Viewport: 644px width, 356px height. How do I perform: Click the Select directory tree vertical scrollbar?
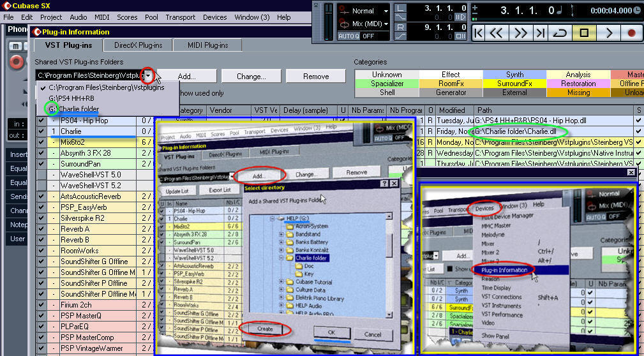tap(388, 266)
